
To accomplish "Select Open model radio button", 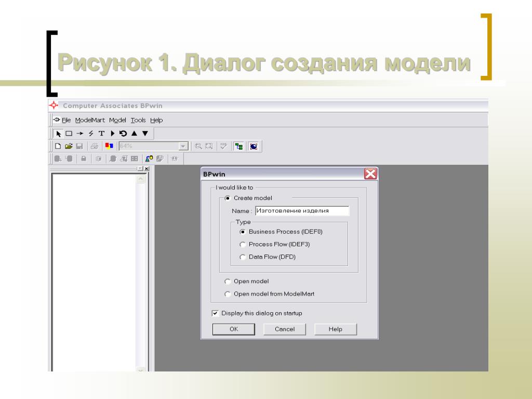I will point(228,281).
